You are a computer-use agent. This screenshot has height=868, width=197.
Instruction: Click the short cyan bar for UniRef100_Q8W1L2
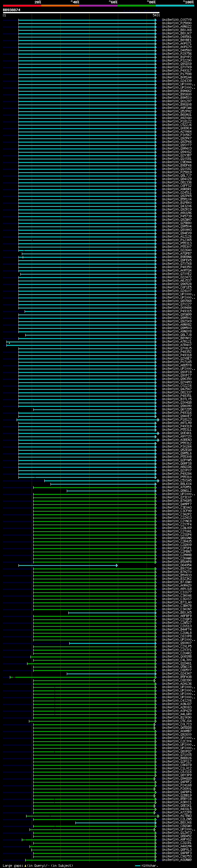pos(111,491)
